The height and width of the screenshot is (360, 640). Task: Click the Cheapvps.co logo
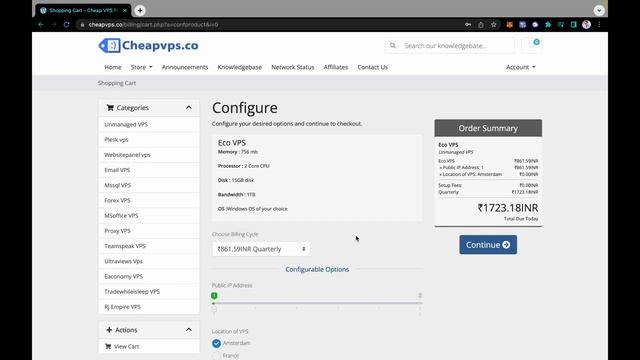[149, 45]
